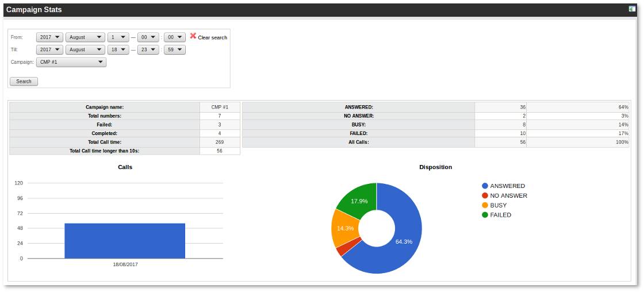Open the From year dropdown
The image size is (644, 292).
coord(49,37)
